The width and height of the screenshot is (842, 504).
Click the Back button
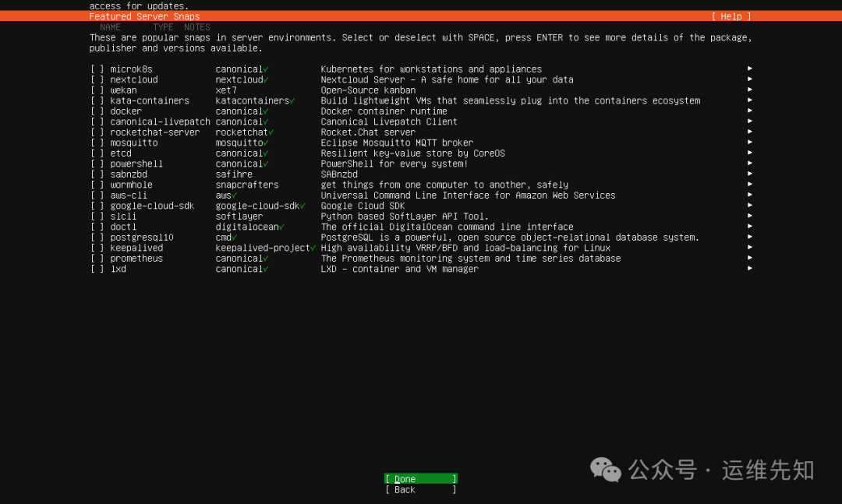coord(421,489)
